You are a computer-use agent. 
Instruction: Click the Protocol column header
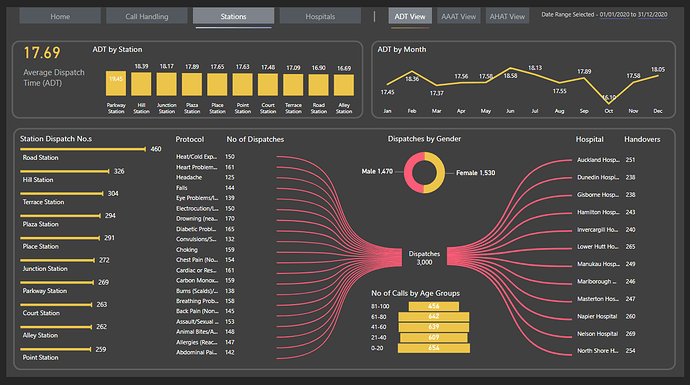tap(190, 139)
